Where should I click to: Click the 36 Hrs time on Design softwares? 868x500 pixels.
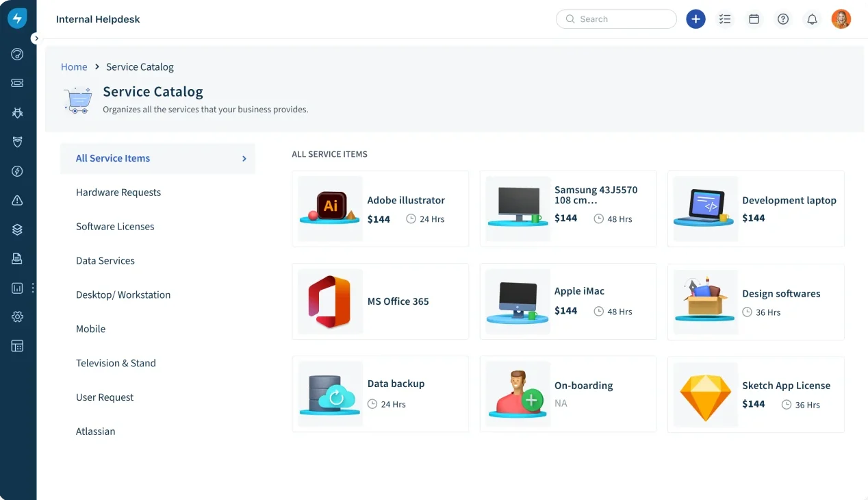click(x=761, y=312)
